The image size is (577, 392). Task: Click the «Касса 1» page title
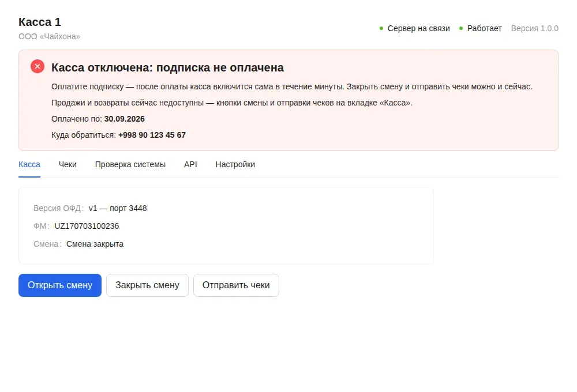40,22
